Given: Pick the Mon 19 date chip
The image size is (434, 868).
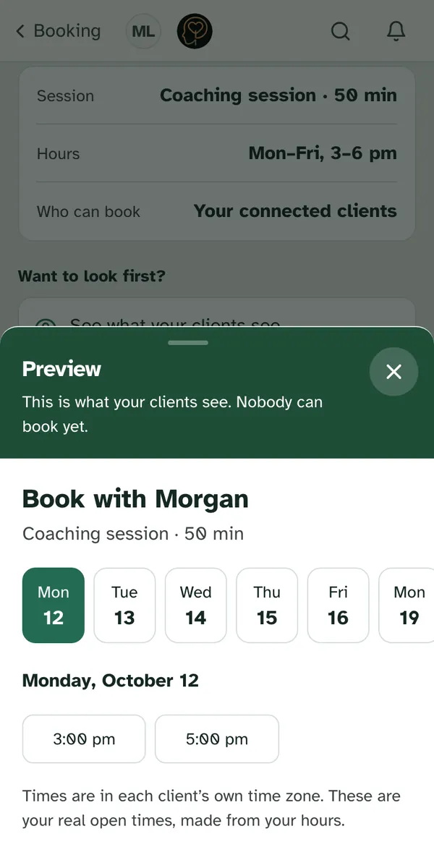Looking at the screenshot, I should coord(407,605).
